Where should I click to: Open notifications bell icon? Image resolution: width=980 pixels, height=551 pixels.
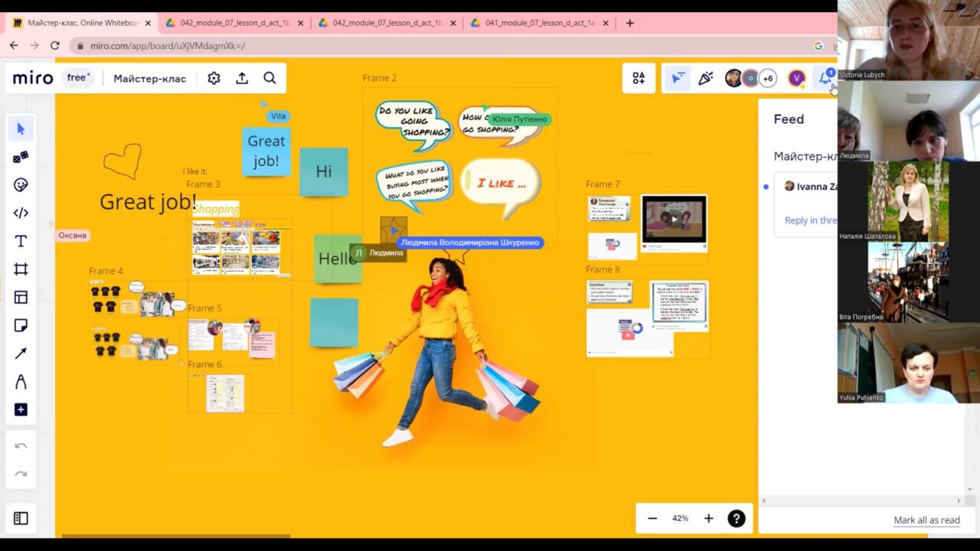coord(825,78)
